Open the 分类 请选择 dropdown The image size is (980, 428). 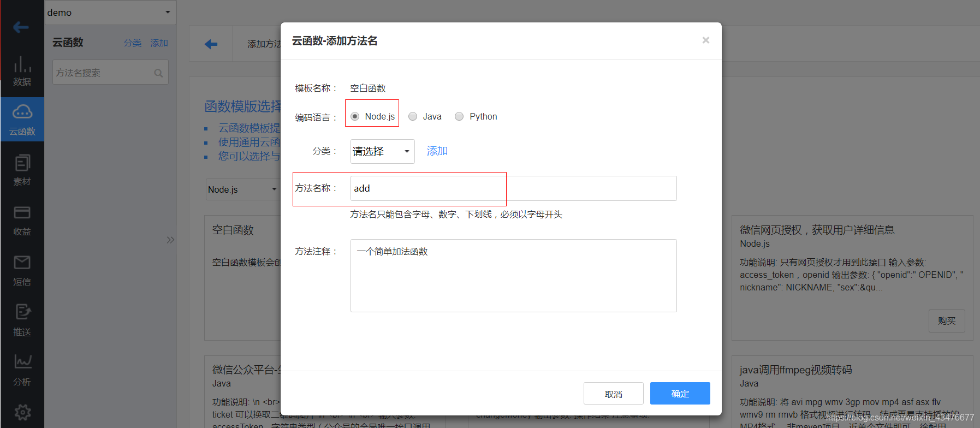tap(382, 151)
